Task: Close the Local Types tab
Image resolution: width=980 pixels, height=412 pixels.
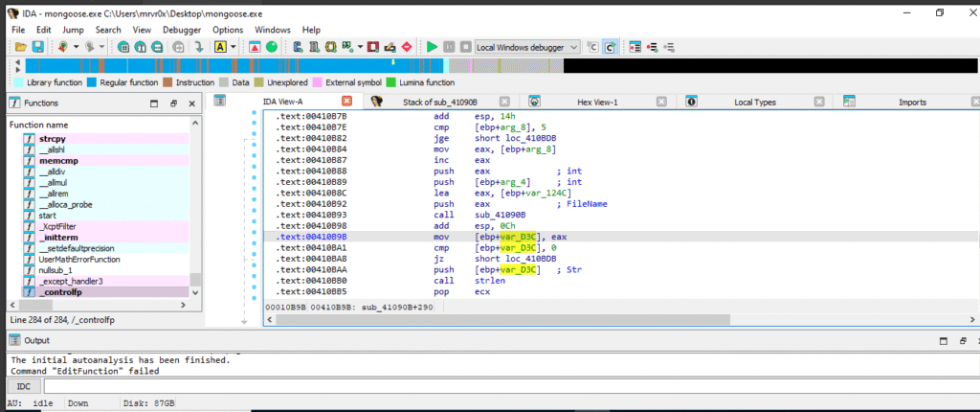Action: pyautogui.click(x=819, y=102)
